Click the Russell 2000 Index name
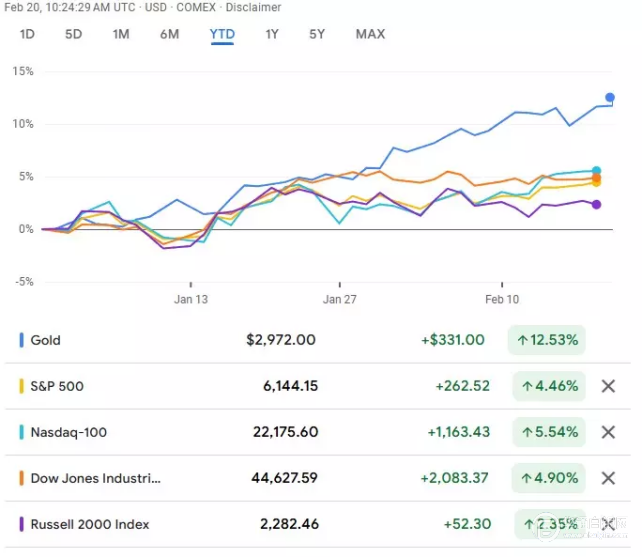 [90, 524]
